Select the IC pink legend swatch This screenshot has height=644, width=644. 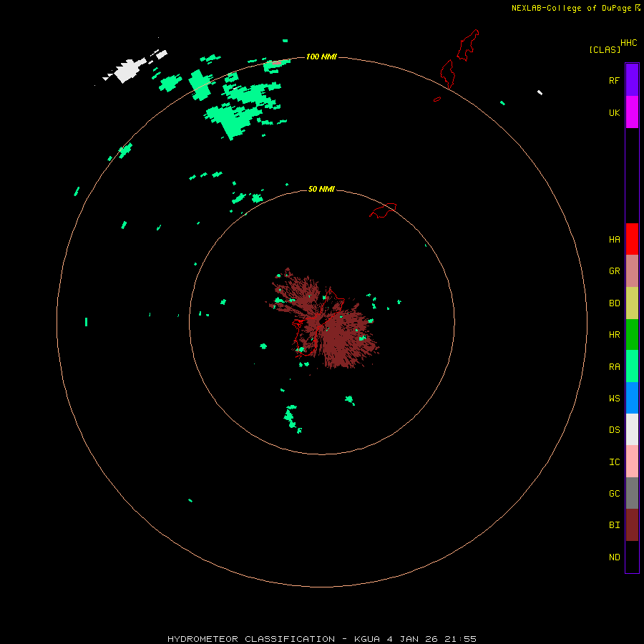point(632,462)
